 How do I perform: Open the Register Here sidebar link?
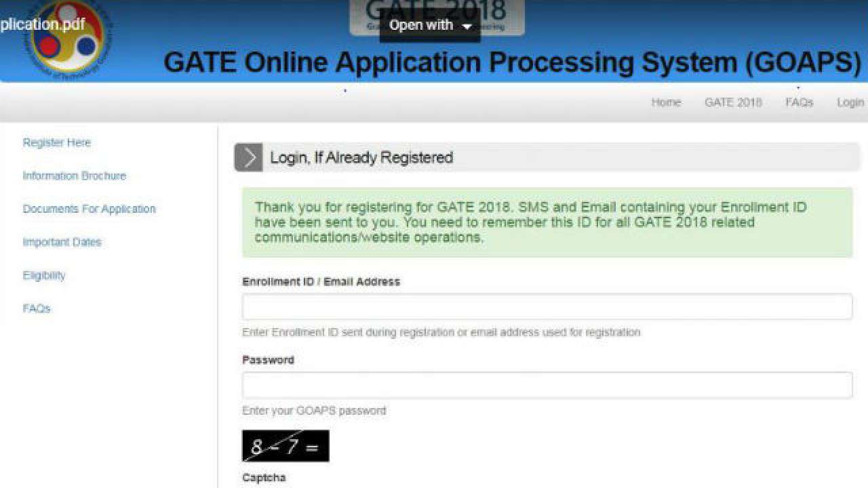point(56,142)
